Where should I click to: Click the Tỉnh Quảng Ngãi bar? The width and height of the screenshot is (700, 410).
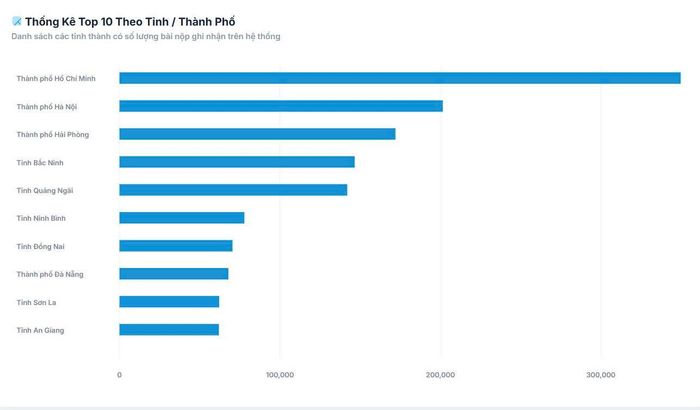(233, 190)
